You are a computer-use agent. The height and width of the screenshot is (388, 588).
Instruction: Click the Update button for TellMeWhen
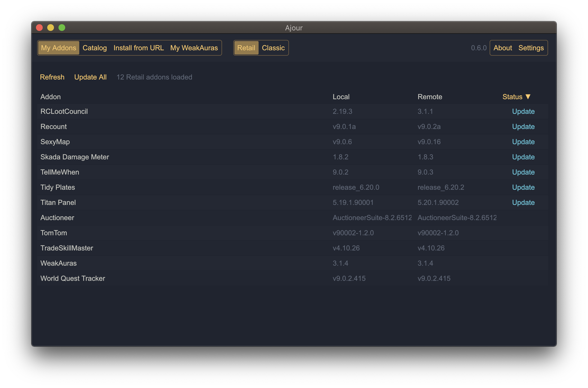pyautogui.click(x=523, y=172)
